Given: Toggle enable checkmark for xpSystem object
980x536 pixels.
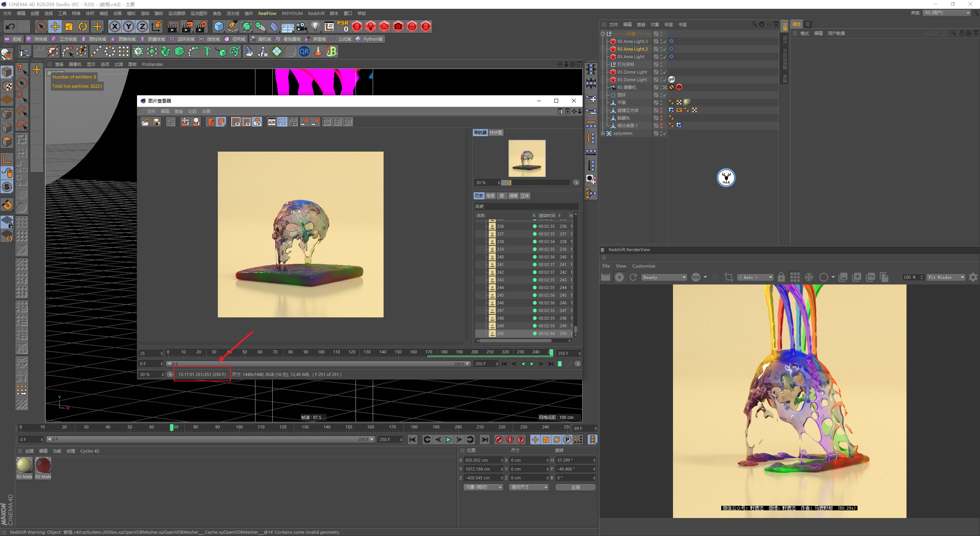Looking at the screenshot, I should (665, 133).
